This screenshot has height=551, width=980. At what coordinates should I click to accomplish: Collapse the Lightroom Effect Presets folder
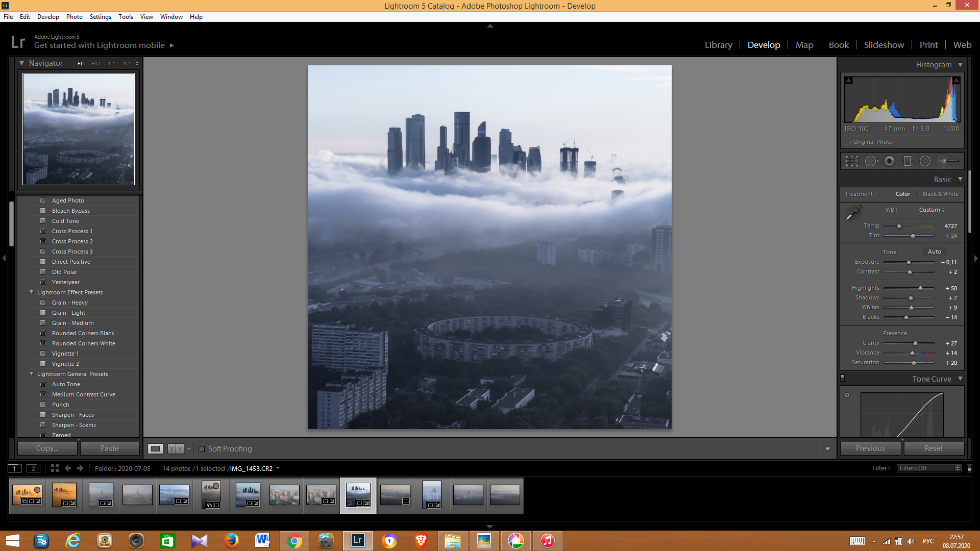(32, 292)
